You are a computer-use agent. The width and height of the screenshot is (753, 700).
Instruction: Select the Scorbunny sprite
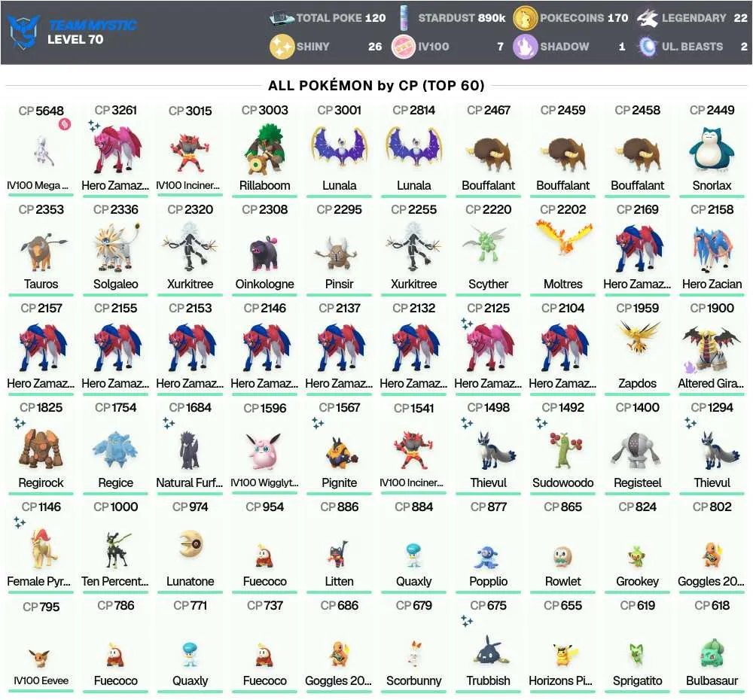pos(414,653)
